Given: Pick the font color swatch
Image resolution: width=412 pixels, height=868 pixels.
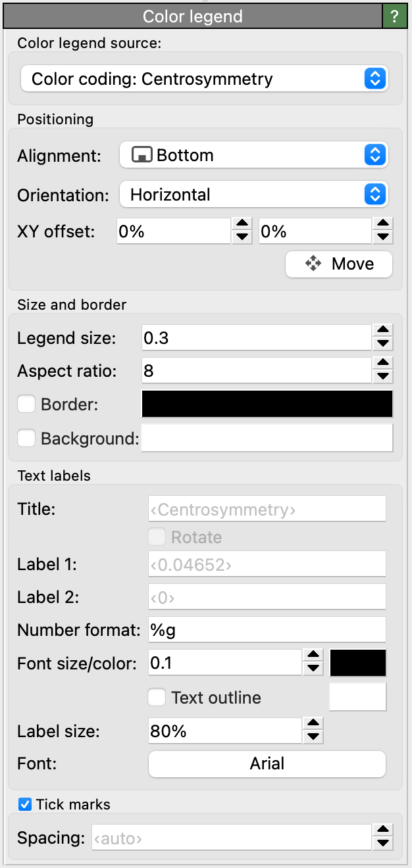Looking at the screenshot, I should click(x=357, y=663).
